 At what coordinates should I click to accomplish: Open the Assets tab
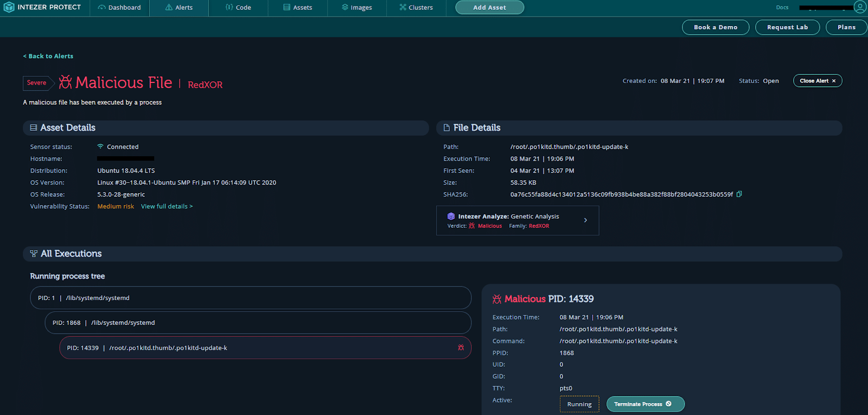point(298,8)
